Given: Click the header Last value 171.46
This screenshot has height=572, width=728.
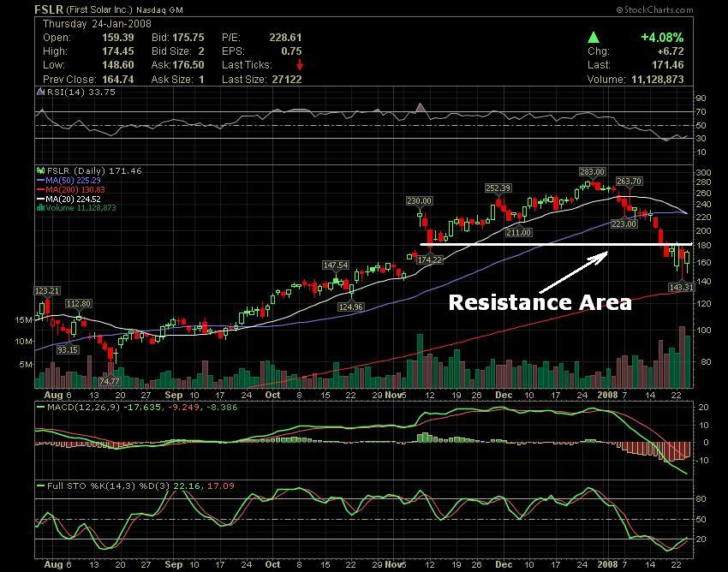Looking at the screenshot, I should (668, 65).
